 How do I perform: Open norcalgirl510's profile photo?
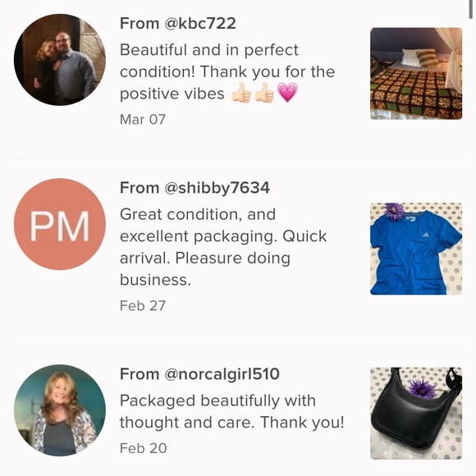(60, 410)
